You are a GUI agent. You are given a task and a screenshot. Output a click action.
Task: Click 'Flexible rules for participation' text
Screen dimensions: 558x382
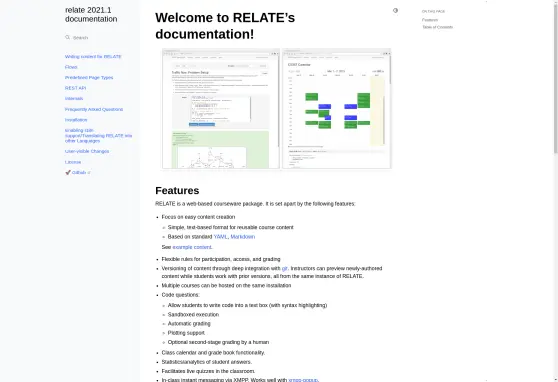[221, 259]
